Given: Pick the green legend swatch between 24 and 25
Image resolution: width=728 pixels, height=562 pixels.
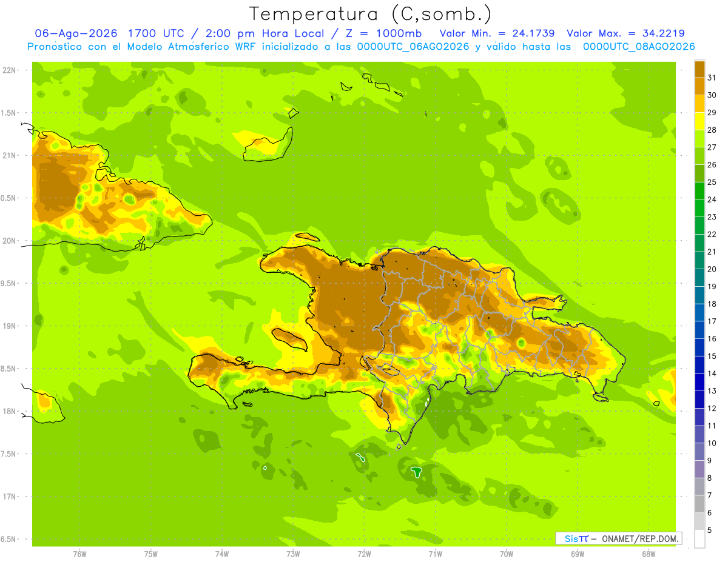Looking at the screenshot, I should [x=699, y=191].
